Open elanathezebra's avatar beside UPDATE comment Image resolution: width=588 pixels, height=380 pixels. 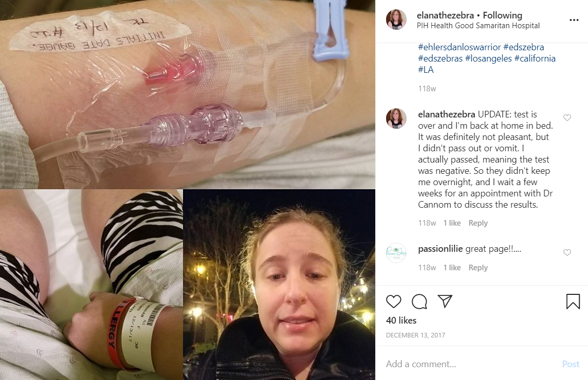(396, 118)
